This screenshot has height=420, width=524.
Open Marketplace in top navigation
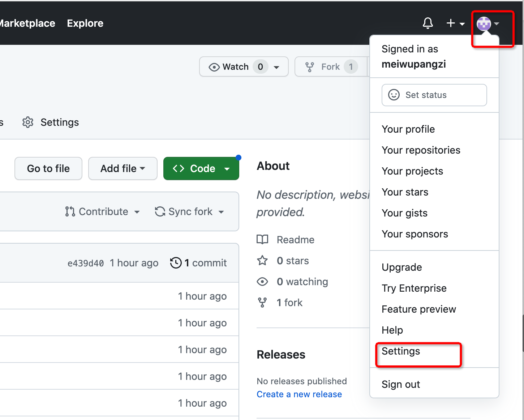[27, 23]
